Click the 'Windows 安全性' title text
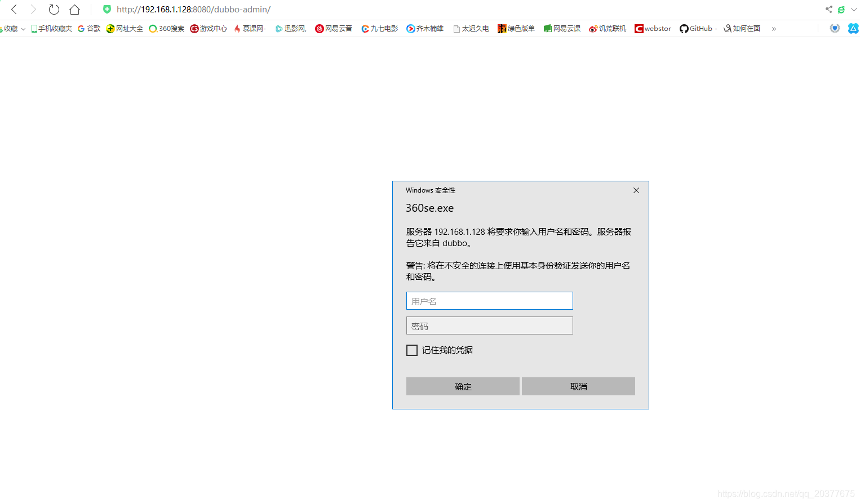Screen dimensions: 860x504 pos(431,190)
